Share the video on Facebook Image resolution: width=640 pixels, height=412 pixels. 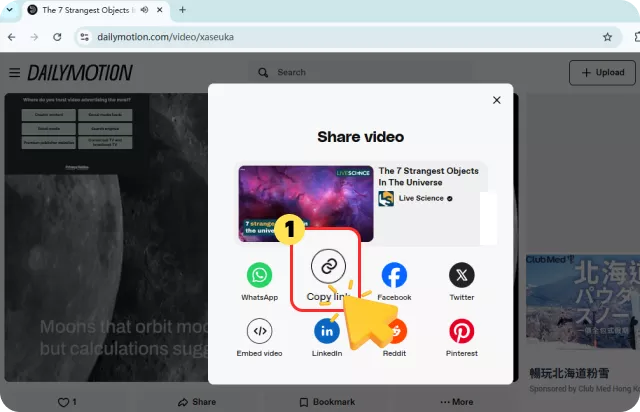[x=394, y=275]
